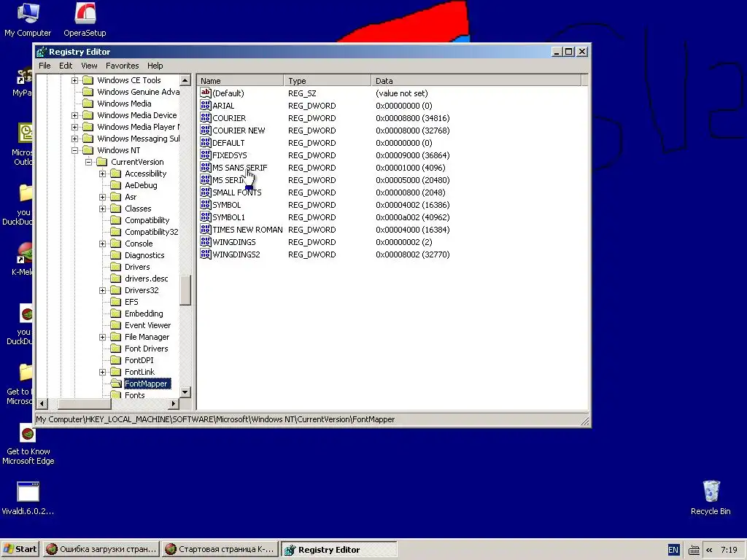Open the Help menu

tap(155, 66)
